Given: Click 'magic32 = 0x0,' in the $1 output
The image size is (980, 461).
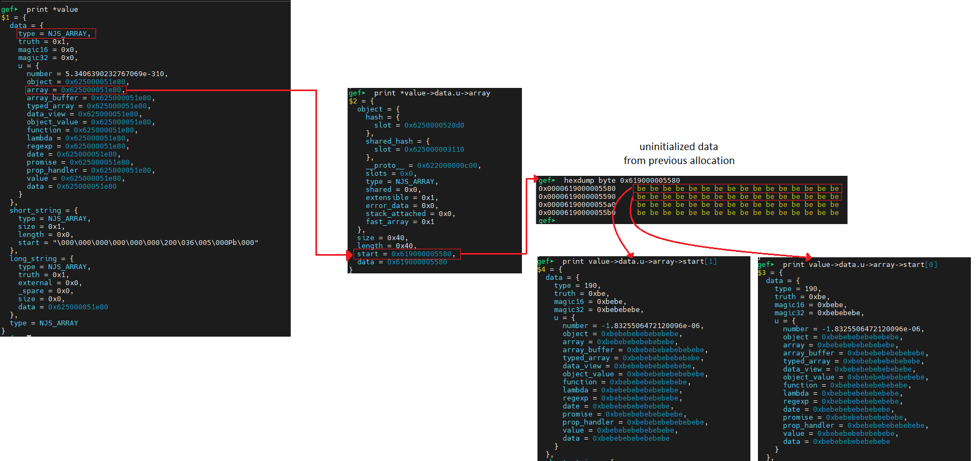Looking at the screenshot, I should pos(48,57).
